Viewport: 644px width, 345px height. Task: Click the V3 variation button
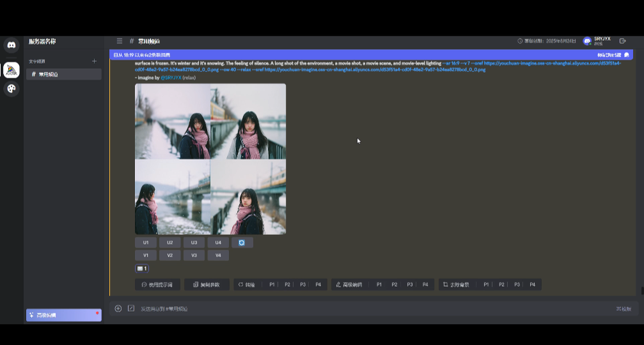[194, 256]
